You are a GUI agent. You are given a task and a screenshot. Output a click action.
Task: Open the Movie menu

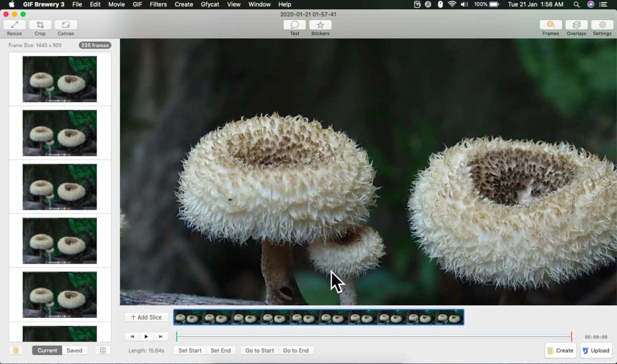(x=117, y=4)
